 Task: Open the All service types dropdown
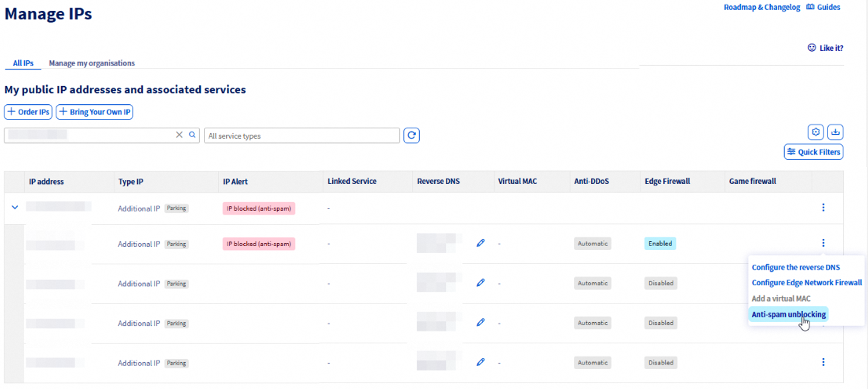[x=302, y=136]
